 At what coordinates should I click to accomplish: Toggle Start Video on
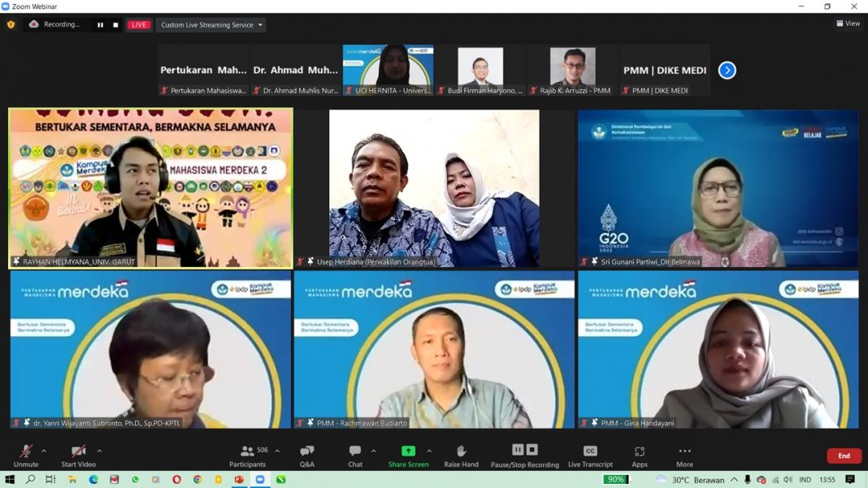pos(78,455)
